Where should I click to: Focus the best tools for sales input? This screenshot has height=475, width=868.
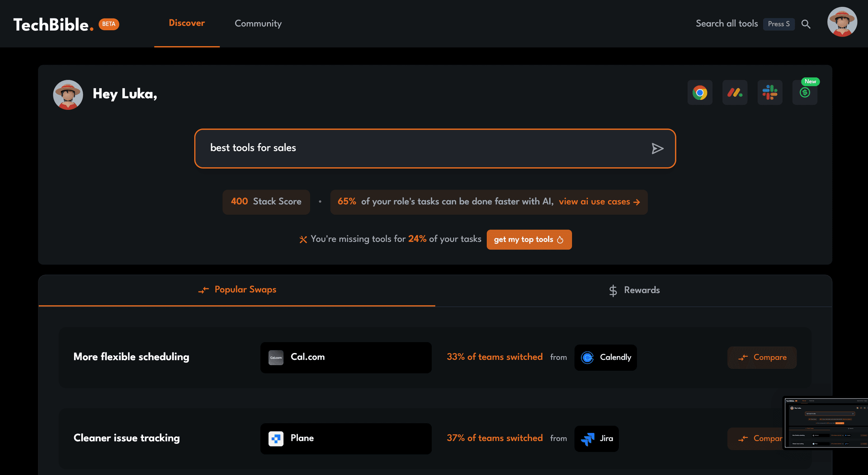click(435, 148)
